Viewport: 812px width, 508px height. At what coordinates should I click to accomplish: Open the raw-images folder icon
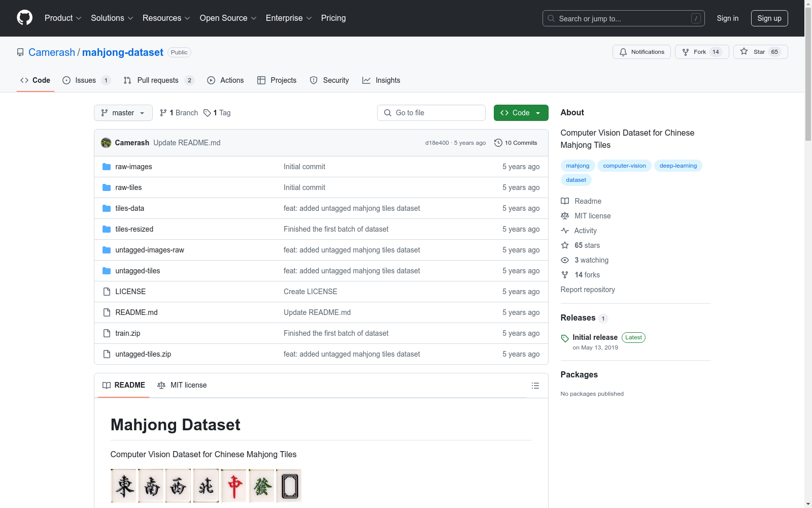click(107, 167)
